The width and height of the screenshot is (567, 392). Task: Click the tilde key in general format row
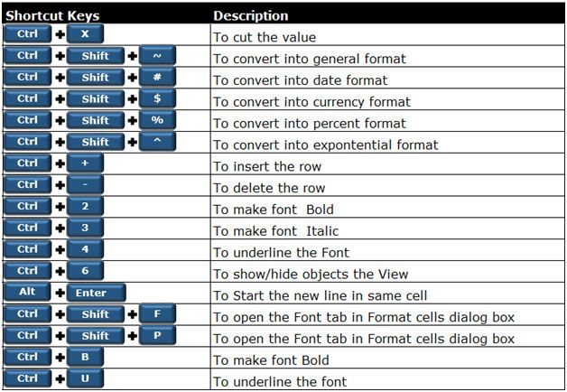click(x=157, y=56)
